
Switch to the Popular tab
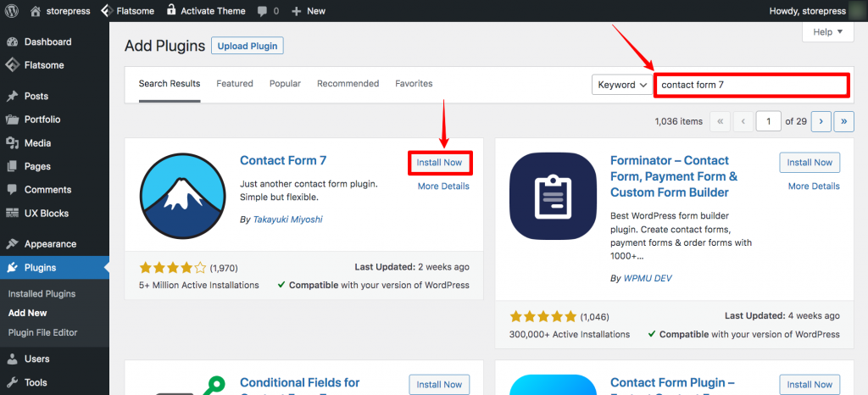[285, 84]
